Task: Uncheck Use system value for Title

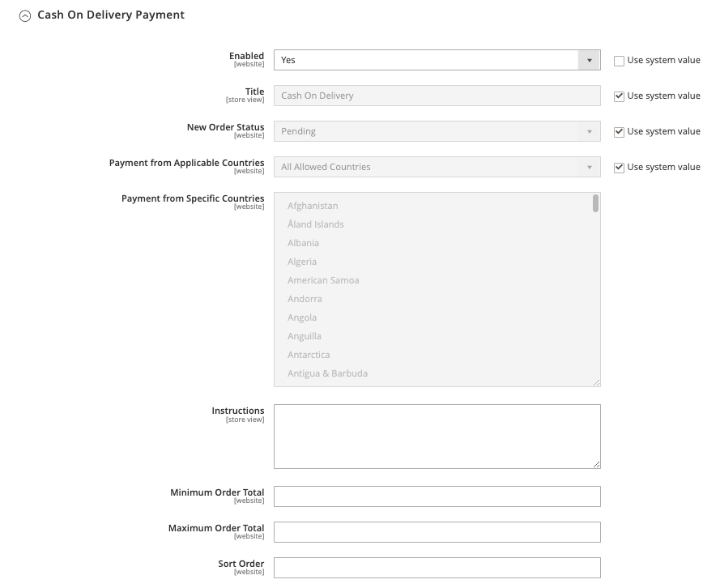Action: [x=619, y=96]
